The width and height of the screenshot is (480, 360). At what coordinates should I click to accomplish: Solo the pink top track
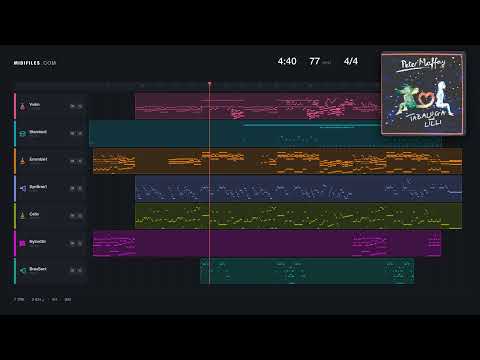coord(80,106)
